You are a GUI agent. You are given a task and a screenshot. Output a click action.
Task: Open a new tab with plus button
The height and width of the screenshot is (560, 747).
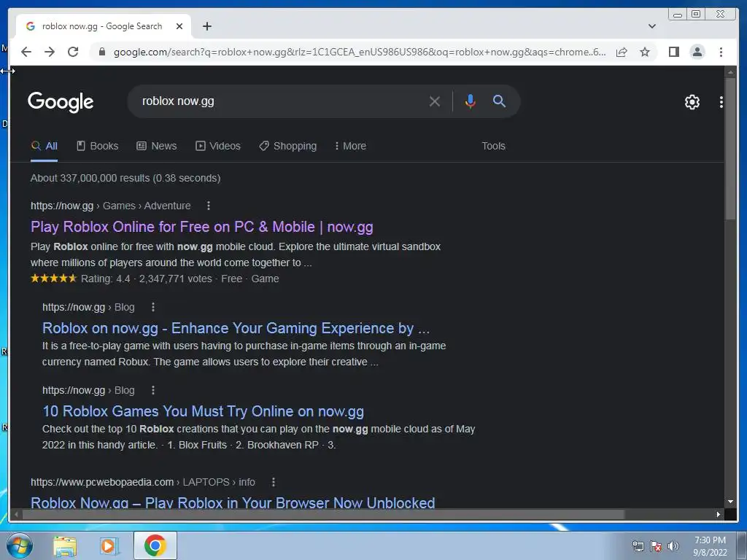206,26
